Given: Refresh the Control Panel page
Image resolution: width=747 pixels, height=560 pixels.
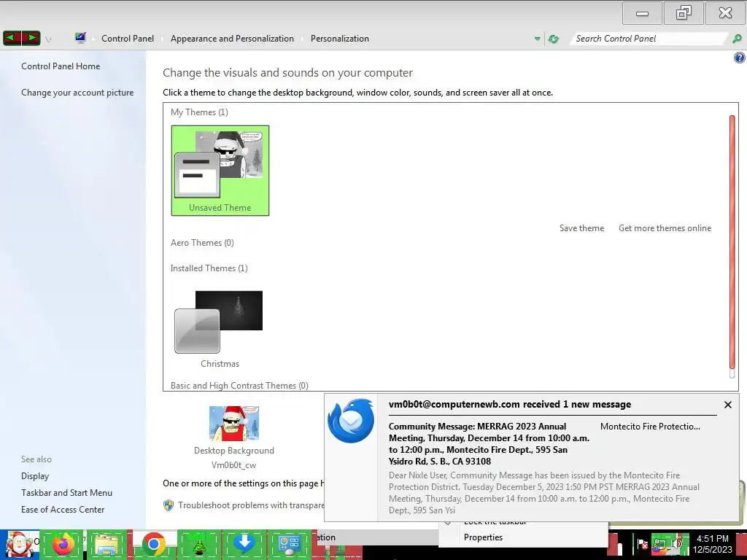Looking at the screenshot, I should coord(553,39).
